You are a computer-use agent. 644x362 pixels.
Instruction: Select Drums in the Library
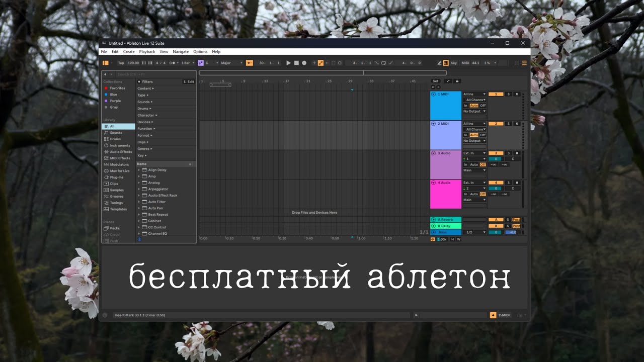coord(118,139)
